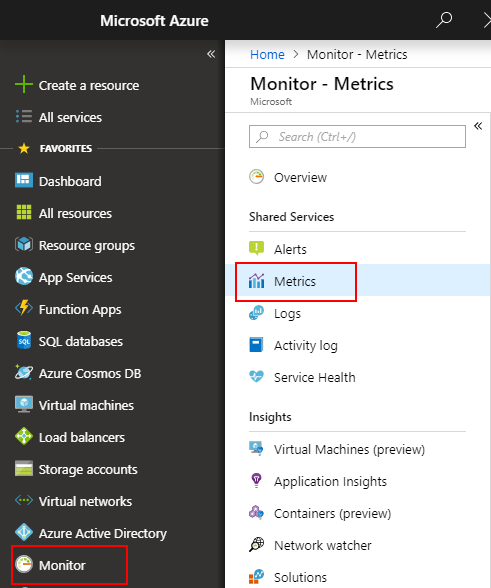Click the search magnifier in the top bar
Image resolution: width=491 pixels, height=588 pixels.
(444, 20)
